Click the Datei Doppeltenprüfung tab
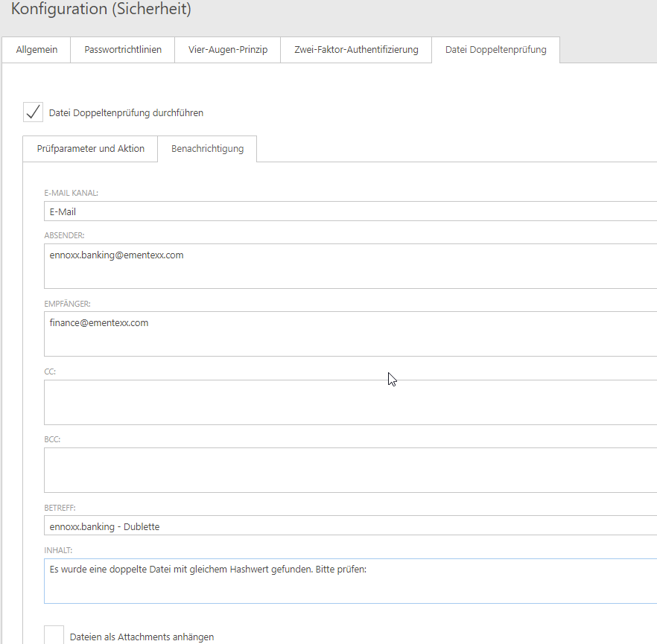Image resolution: width=657 pixels, height=644 pixels. [x=495, y=50]
